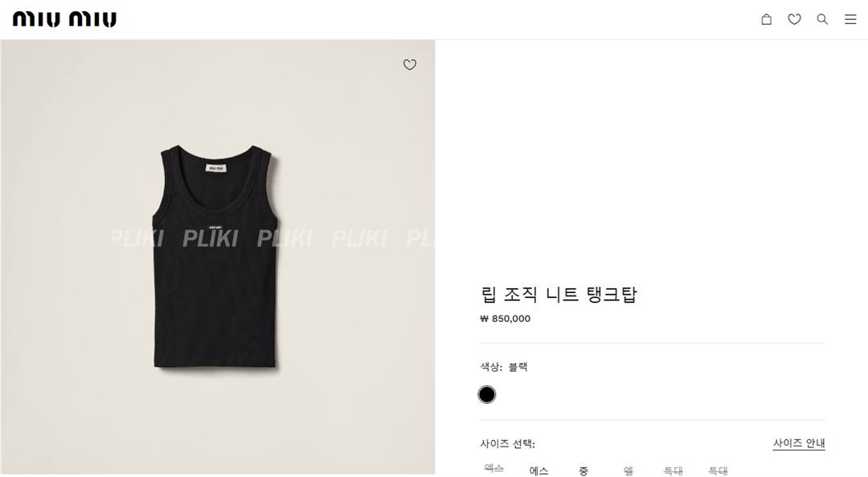Screen dimensions: 868x477
Task: Click the black tank top product image
Action: (x=216, y=256)
